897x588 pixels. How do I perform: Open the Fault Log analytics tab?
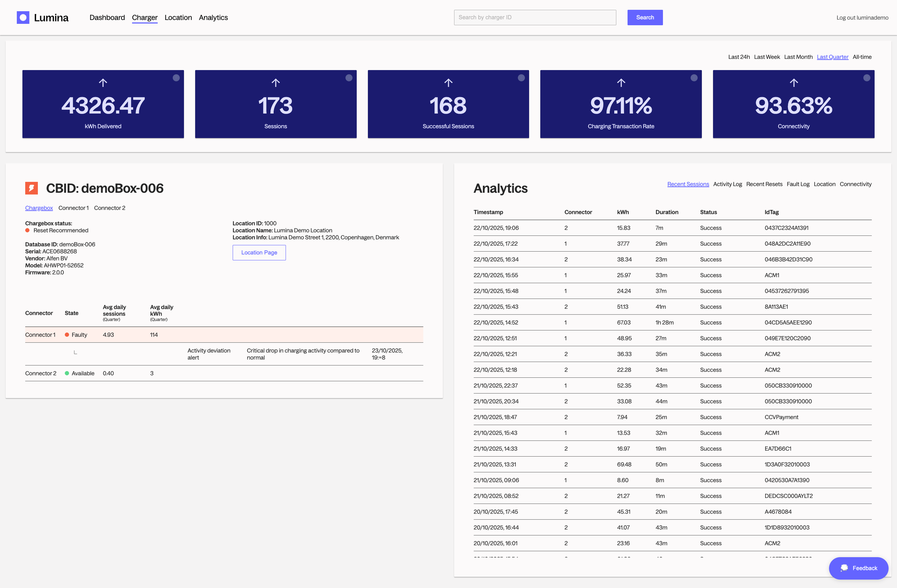(798, 184)
